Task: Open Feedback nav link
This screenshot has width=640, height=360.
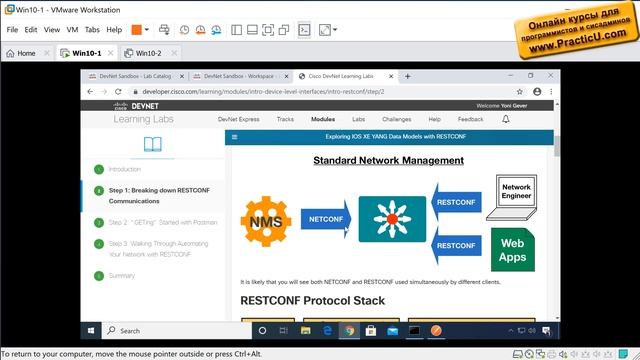Action: (x=470, y=119)
